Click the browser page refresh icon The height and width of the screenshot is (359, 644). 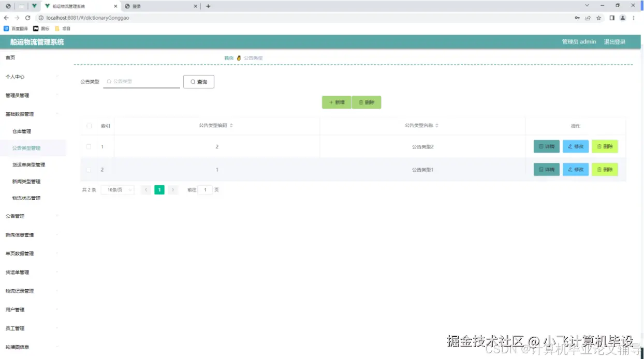(x=27, y=17)
